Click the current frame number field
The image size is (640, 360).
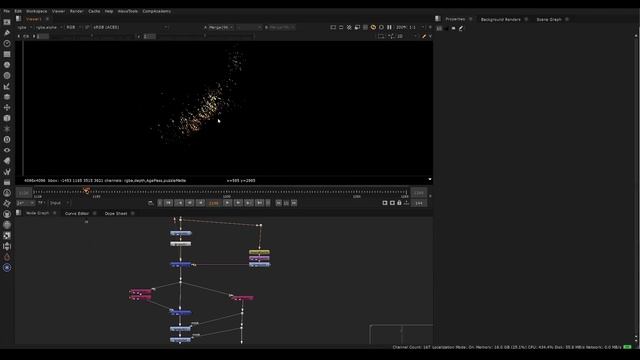tap(213, 203)
